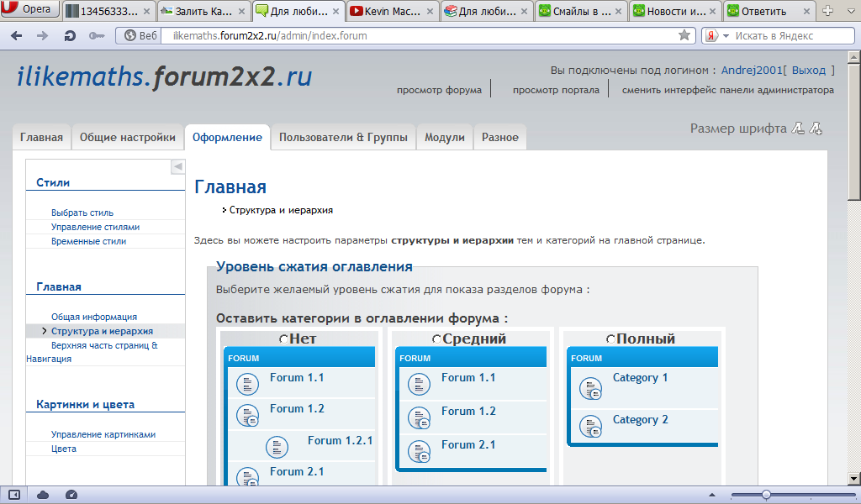
Task: Switch to the Kevin Mac... browser tab
Action: [x=392, y=11]
